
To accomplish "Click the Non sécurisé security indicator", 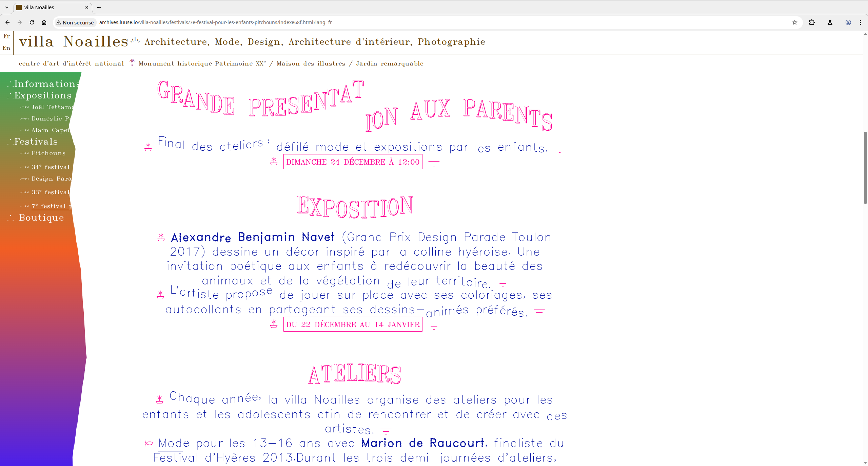I will pyautogui.click(x=75, y=22).
